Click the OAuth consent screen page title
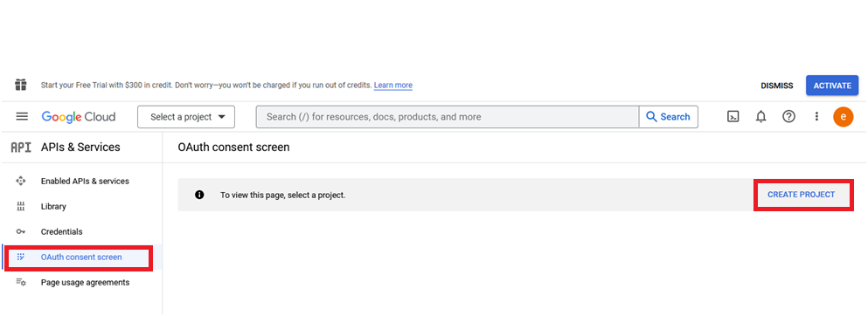 [233, 148]
